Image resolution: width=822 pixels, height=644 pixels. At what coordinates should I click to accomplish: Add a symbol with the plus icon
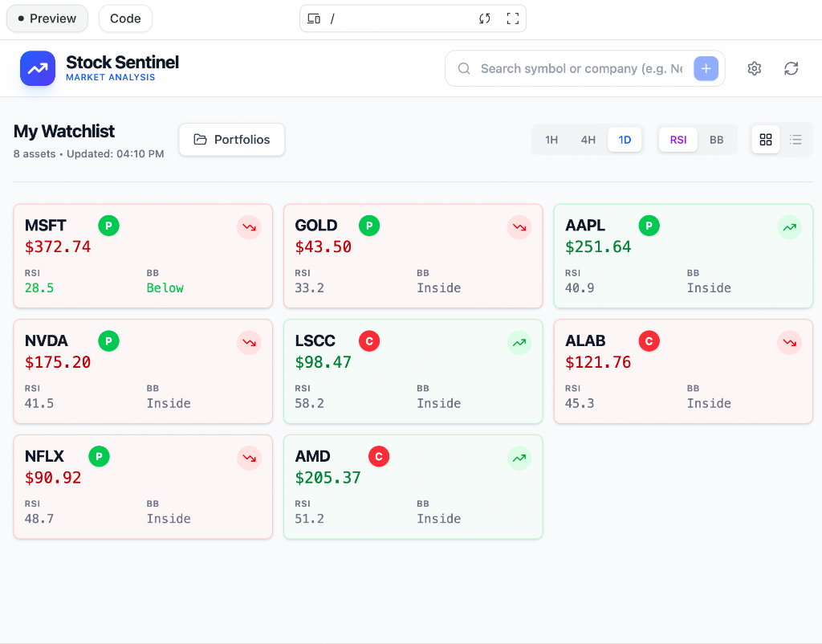point(706,68)
